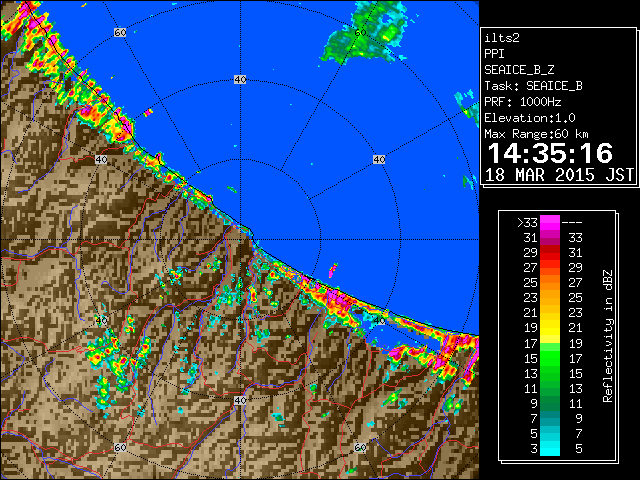Select the 'Task: SEAICE_B' line

pyautogui.click(x=533, y=86)
